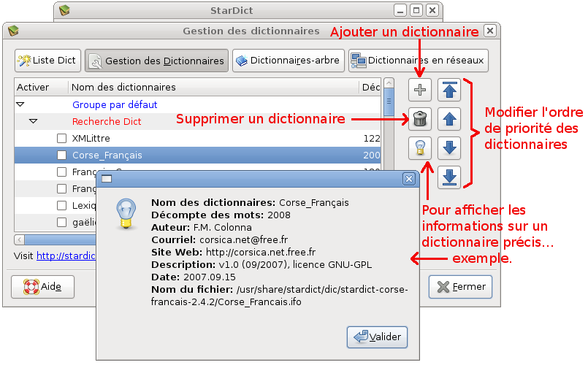
Task: Move dictionary down one position
Action: (449, 148)
